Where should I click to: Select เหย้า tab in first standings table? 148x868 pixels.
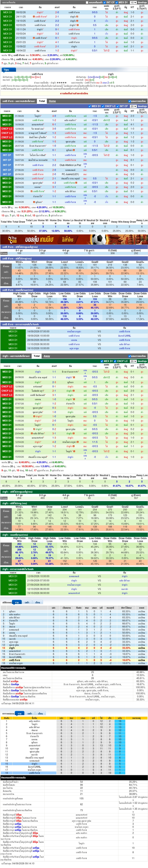click(x=27, y=603)
